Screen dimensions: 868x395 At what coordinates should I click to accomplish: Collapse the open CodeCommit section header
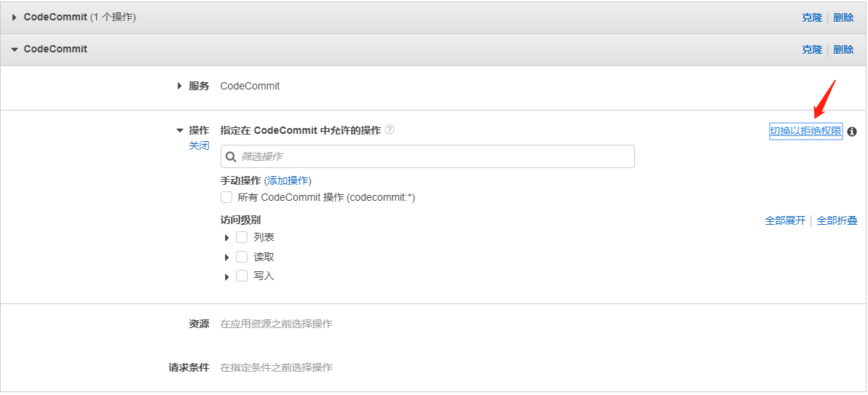pos(15,49)
